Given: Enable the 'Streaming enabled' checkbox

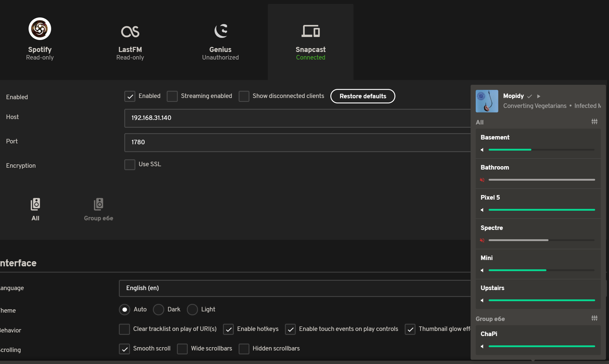Looking at the screenshot, I should click(x=172, y=96).
